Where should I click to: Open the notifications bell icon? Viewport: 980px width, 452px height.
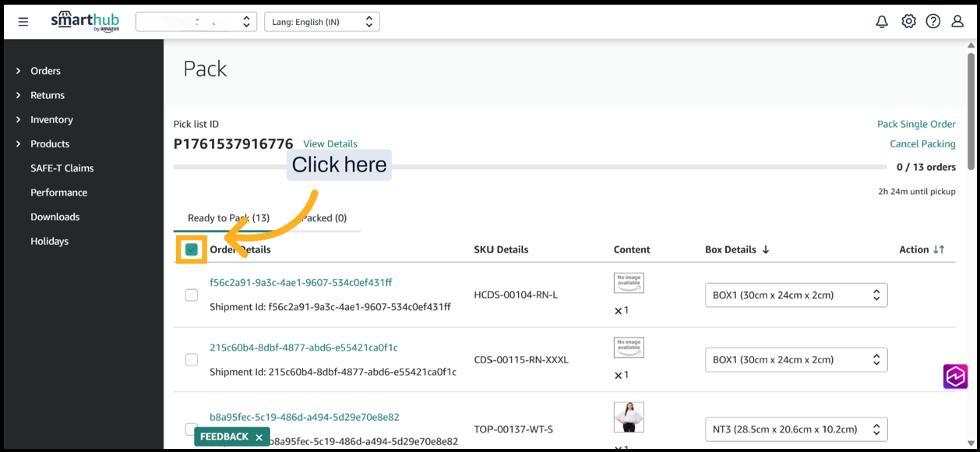[x=882, y=22]
